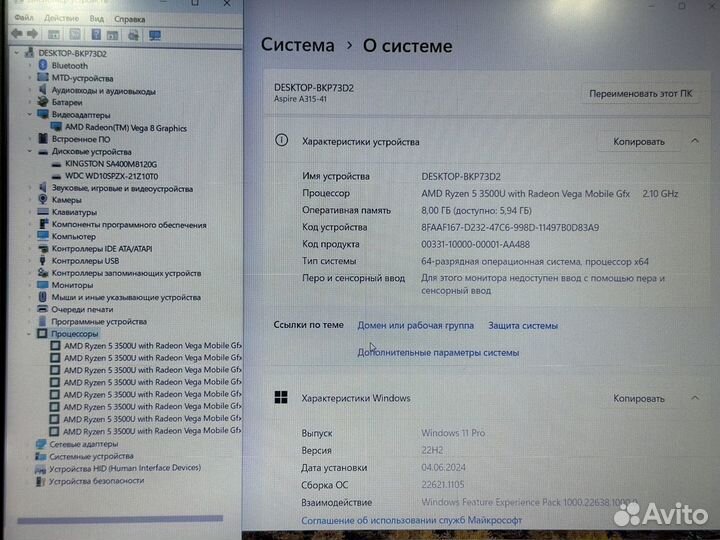The height and width of the screenshot is (540, 720).
Task: Click the monitor icon at toolbar's end
Action: [155, 35]
